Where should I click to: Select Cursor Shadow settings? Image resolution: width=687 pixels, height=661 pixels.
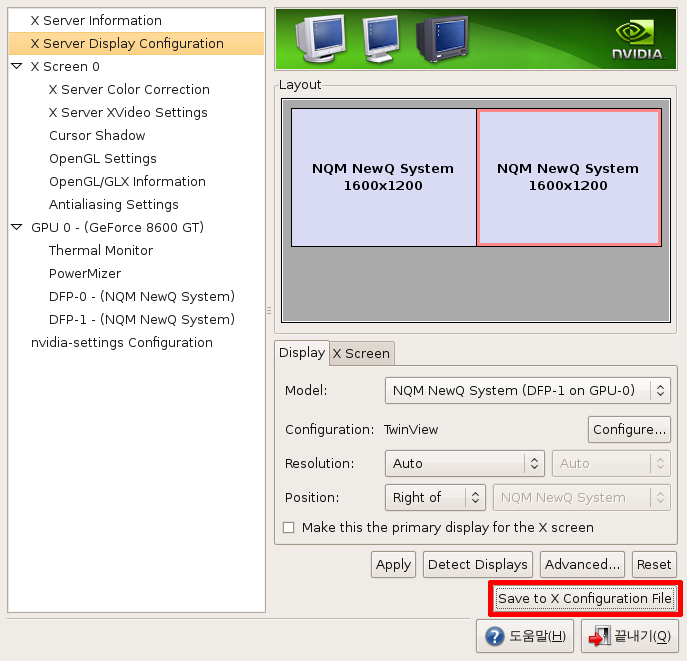pyautogui.click(x=97, y=135)
